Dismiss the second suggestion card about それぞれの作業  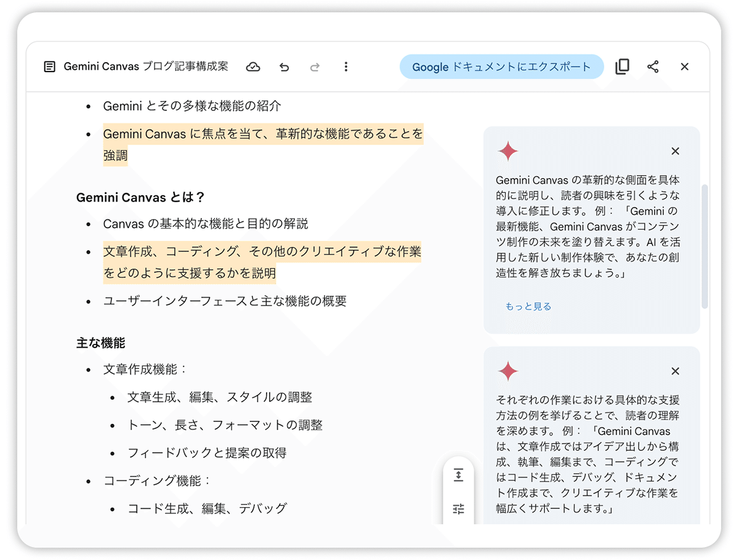(675, 371)
